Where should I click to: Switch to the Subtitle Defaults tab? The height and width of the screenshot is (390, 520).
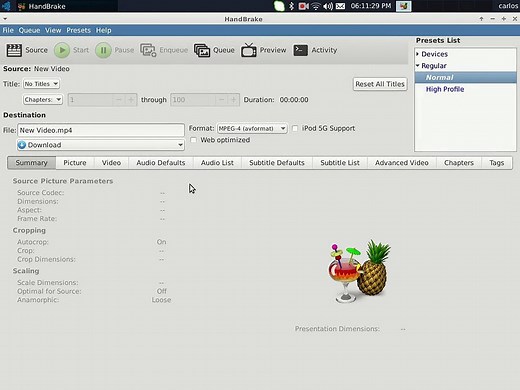[277, 163]
